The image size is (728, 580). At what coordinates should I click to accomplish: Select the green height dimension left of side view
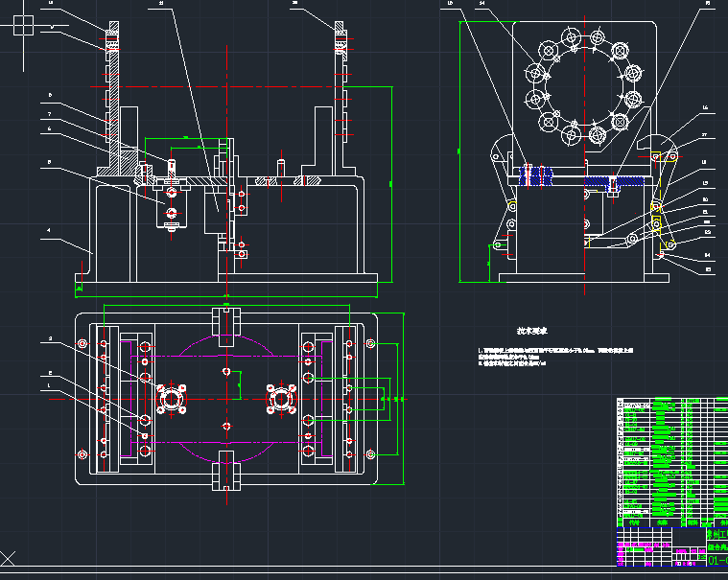(x=459, y=151)
